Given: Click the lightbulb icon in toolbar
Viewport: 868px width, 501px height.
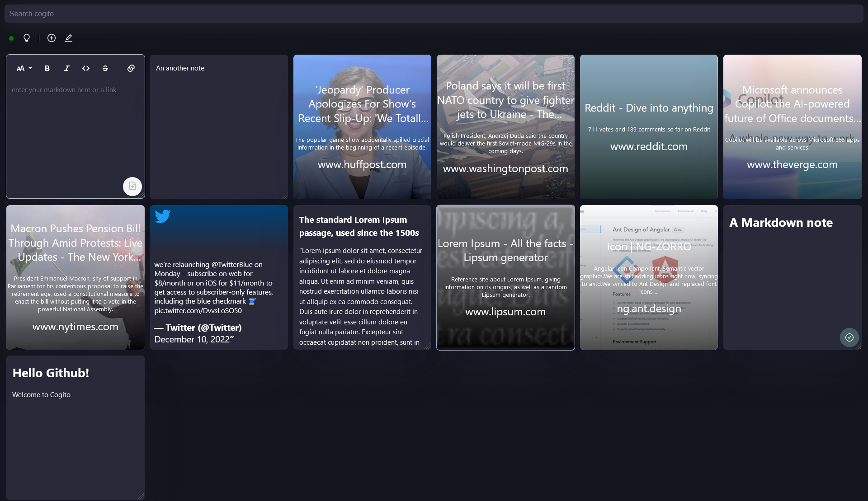Looking at the screenshot, I should coord(27,38).
